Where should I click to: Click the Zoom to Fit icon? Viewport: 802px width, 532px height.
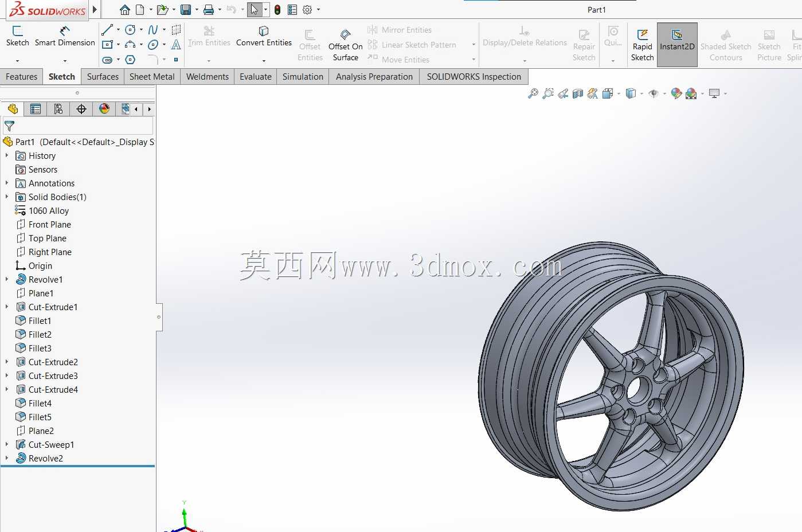[533, 93]
